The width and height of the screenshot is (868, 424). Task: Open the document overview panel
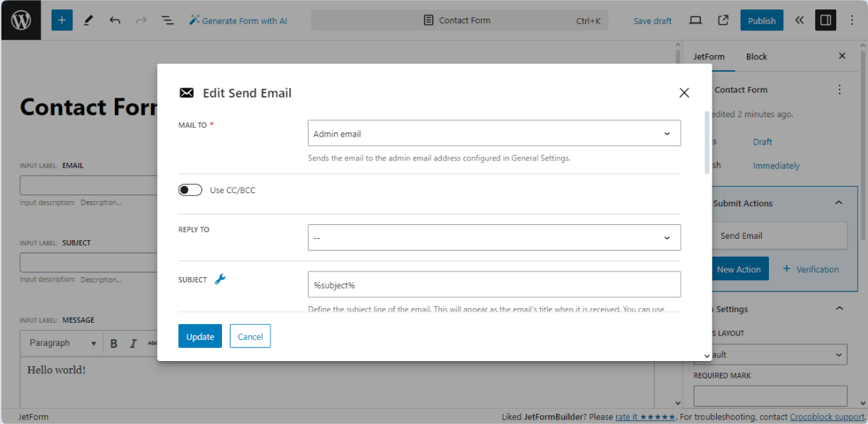[x=167, y=20]
